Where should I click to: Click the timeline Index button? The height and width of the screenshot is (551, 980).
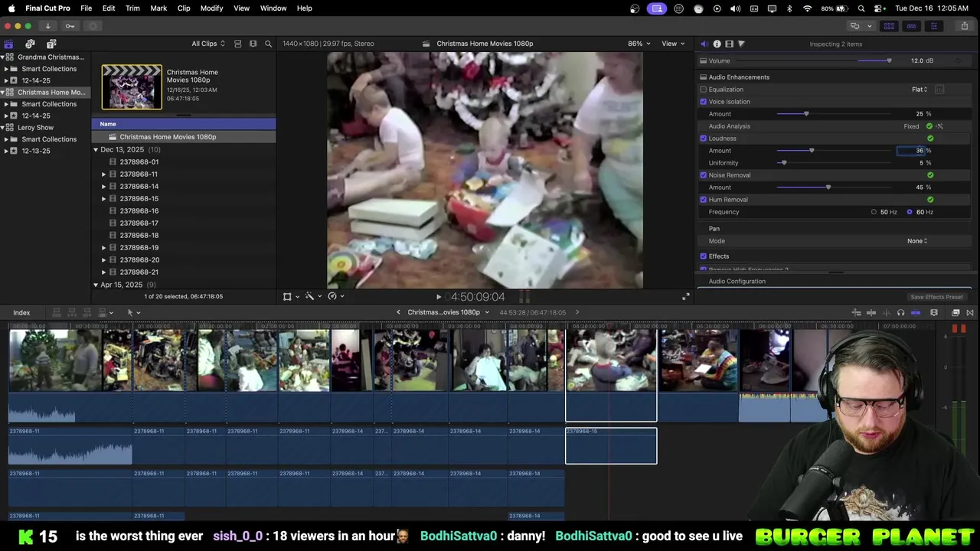[21, 313]
